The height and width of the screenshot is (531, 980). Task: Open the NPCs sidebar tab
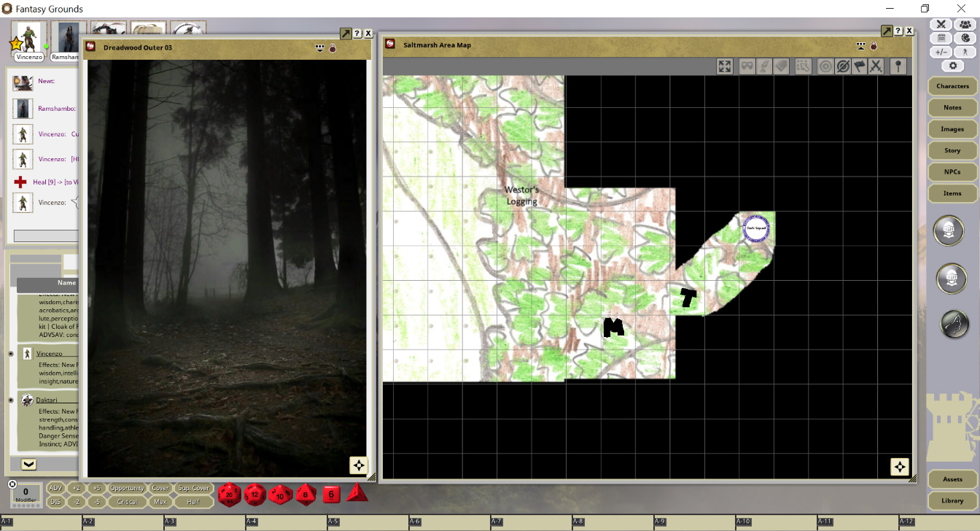(x=952, y=172)
